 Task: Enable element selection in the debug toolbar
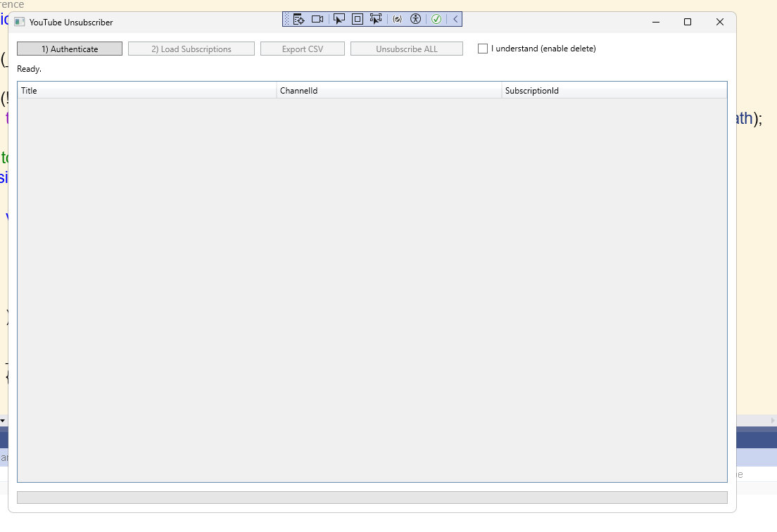339,19
